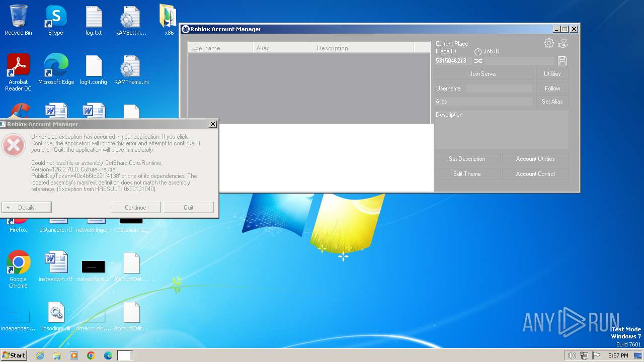Image resolution: width=644 pixels, height=362 pixels.
Task: Select the log.txt desktop file
Action: coord(94,21)
